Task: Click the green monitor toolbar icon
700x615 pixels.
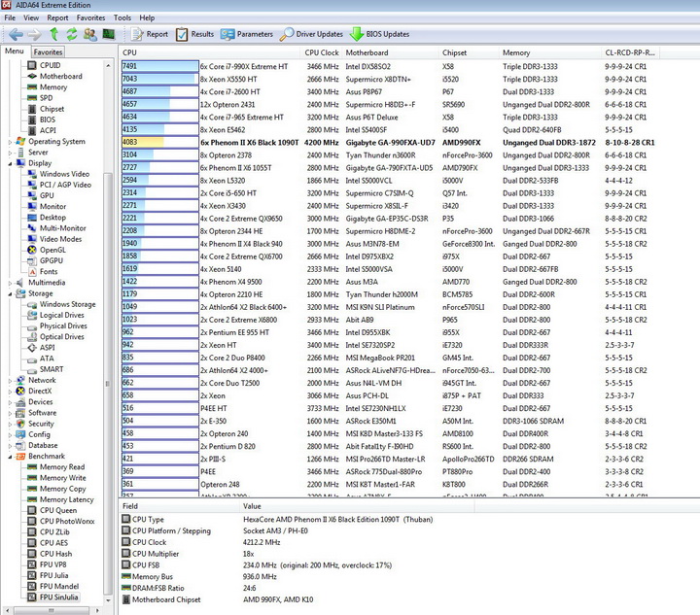Action: point(109,34)
